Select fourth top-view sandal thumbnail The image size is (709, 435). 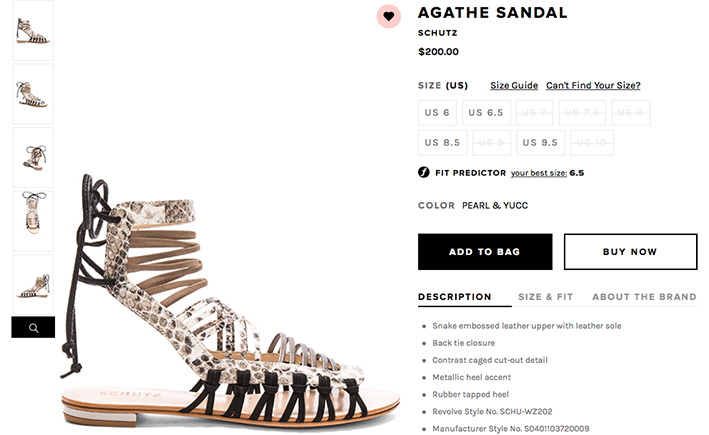33,221
